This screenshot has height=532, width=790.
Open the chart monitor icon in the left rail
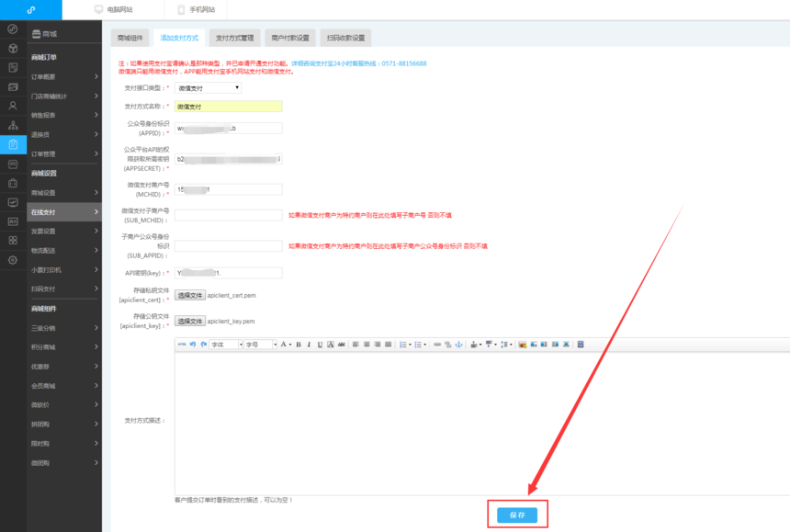coord(13,202)
